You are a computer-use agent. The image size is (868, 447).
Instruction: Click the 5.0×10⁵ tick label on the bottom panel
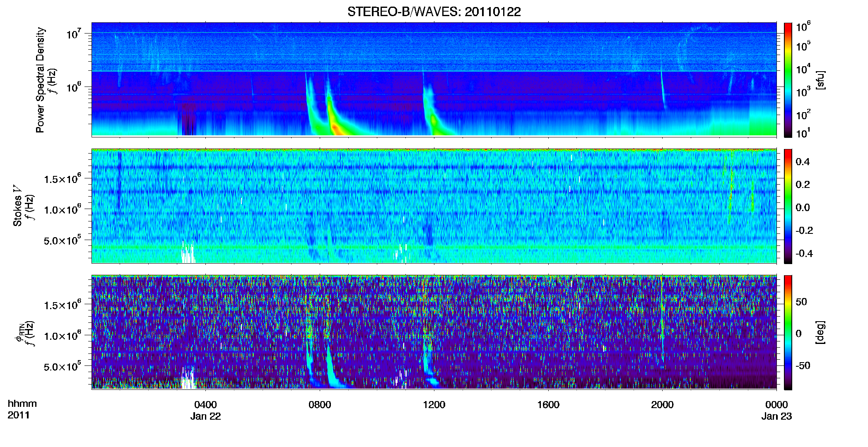coord(62,367)
